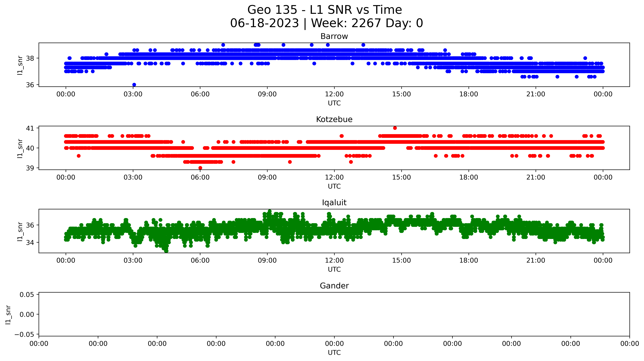644x361 pixels.
Task: Click the '09:00' x-tick under the Barrow plot
Action: [267, 94]
